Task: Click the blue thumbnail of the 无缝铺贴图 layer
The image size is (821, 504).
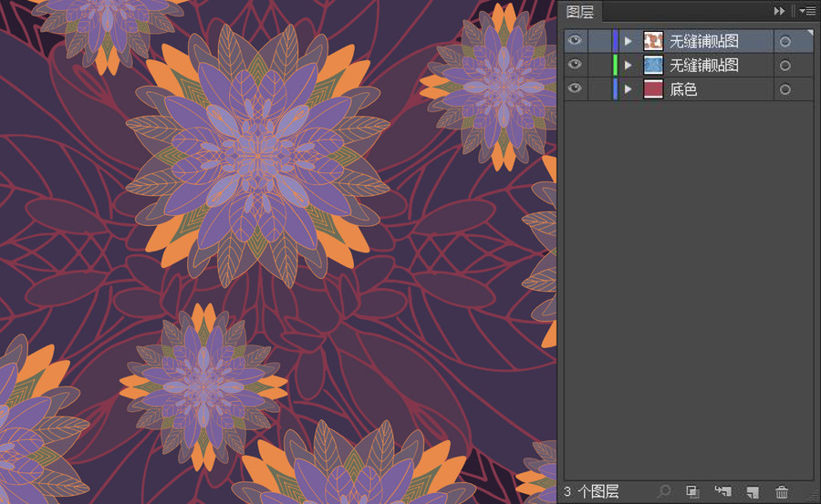Action: [x=653, y=66]
